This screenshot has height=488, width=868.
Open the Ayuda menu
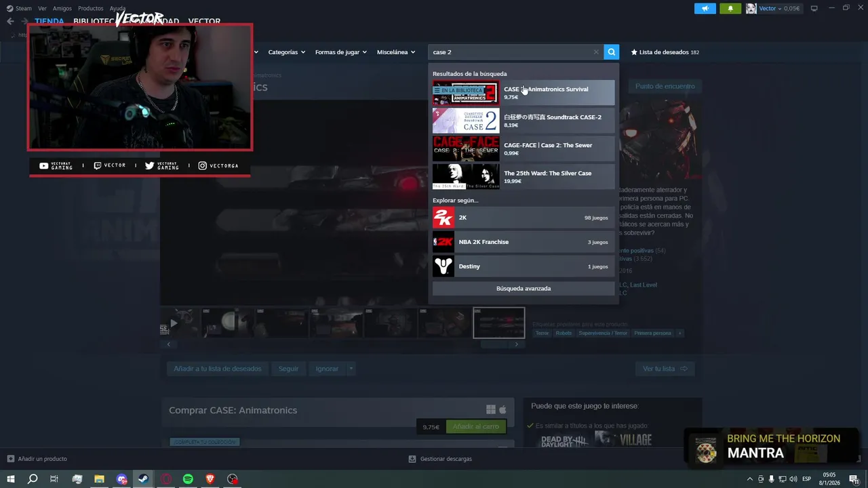[118, 8]
